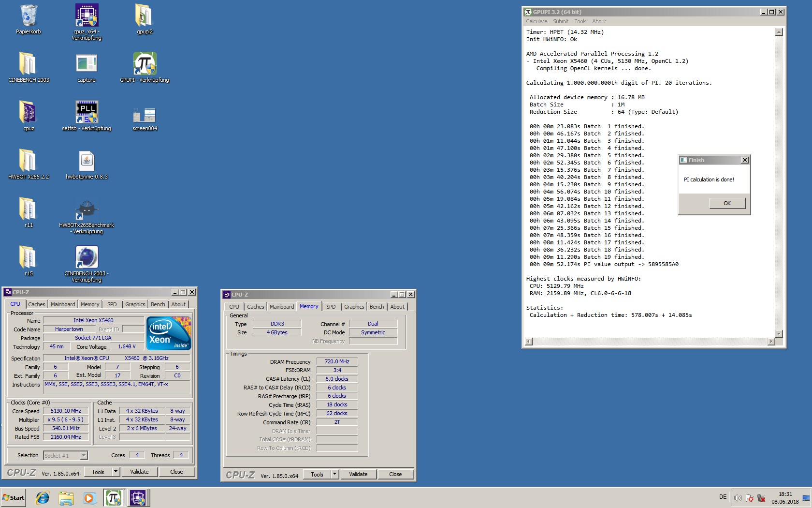Open the capture desktop icon
812x508 pixels.
click(x=87, y=68)
